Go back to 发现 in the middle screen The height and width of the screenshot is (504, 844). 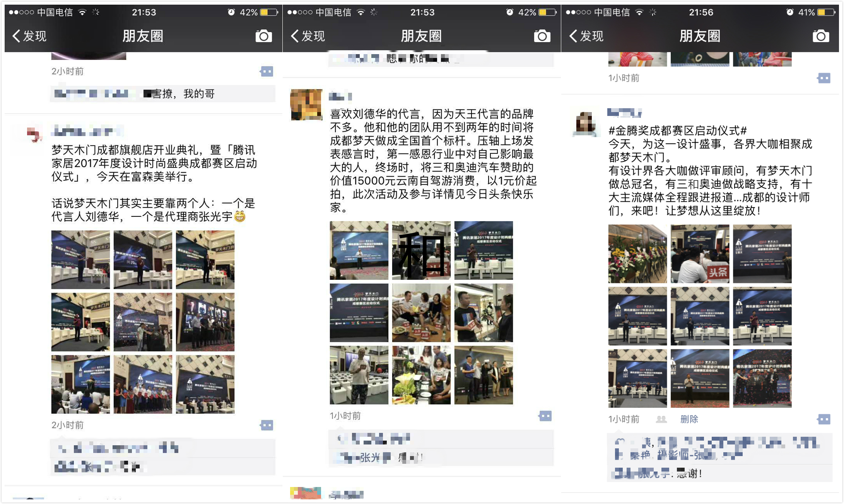[308, 36]
